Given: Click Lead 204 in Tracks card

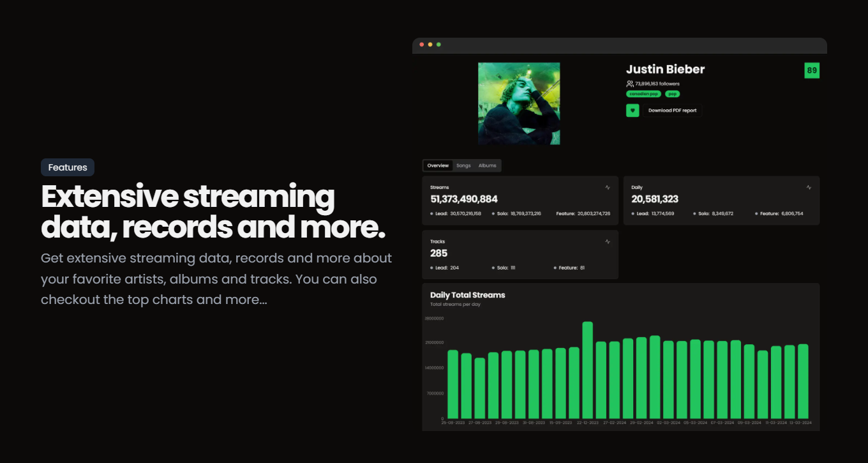Looking at the screenshot, I should click(445, 268).
